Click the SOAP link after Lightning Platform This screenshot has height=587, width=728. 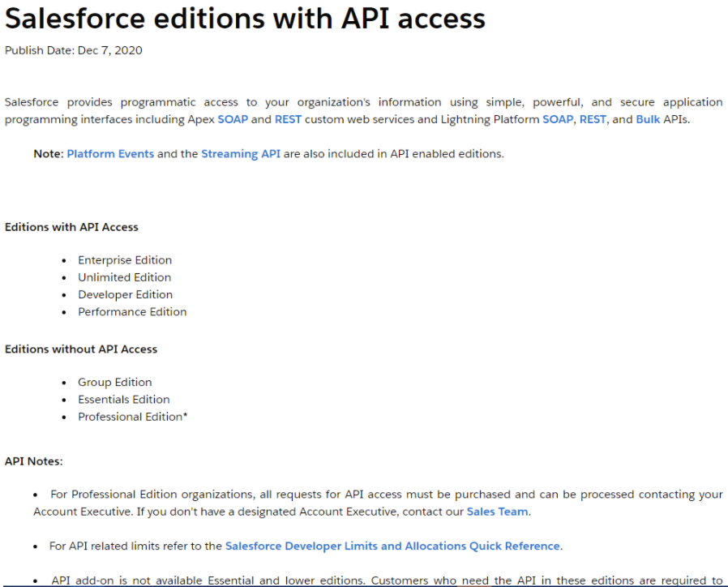(x=557, y=119)
